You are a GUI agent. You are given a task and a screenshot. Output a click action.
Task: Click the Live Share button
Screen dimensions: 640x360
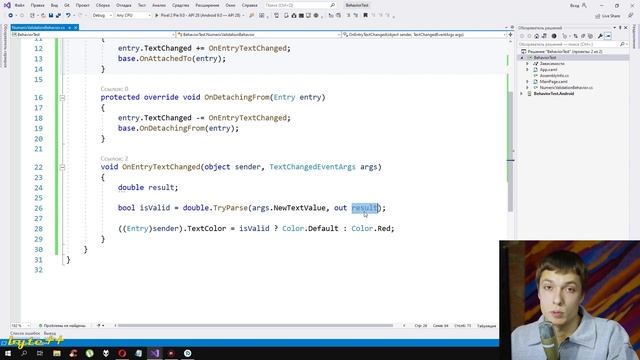[x=607, y=16]
